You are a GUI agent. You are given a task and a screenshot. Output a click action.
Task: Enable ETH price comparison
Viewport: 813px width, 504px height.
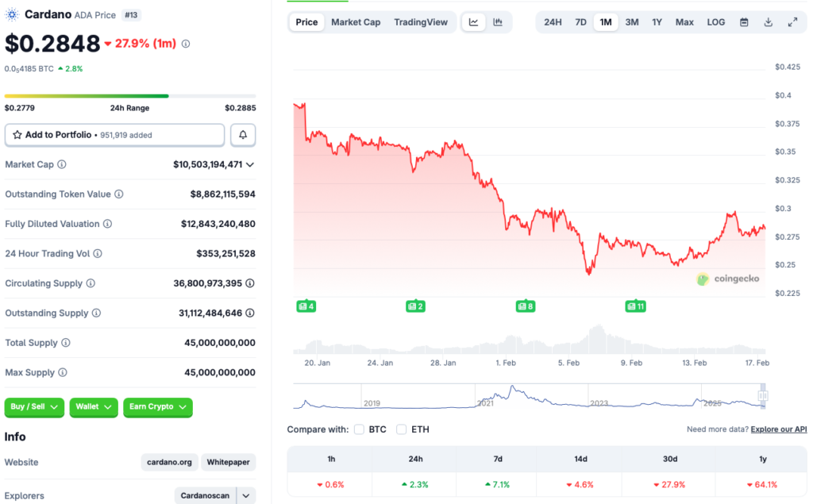(401, 429)
